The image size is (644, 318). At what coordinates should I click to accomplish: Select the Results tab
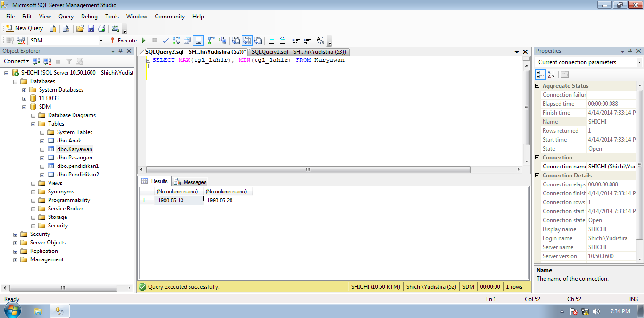click(155, 181)
